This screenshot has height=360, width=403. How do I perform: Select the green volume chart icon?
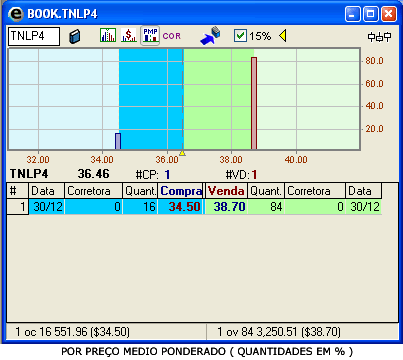(108, 35)
